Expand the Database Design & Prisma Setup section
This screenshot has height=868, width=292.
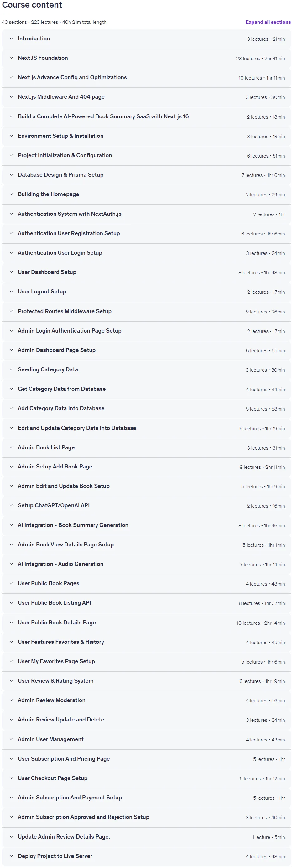pyautogui.click(x=146, y=175)
